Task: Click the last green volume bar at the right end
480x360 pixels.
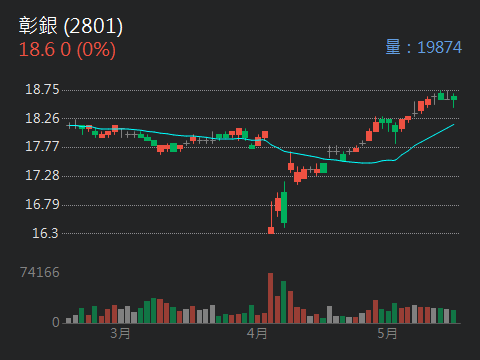Action: click(453, 317)
